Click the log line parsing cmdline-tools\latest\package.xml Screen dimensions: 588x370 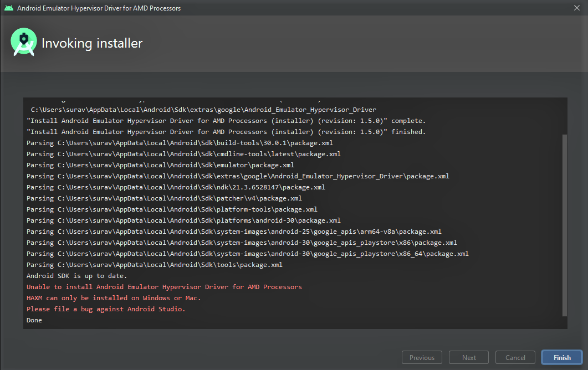[183, 154]
